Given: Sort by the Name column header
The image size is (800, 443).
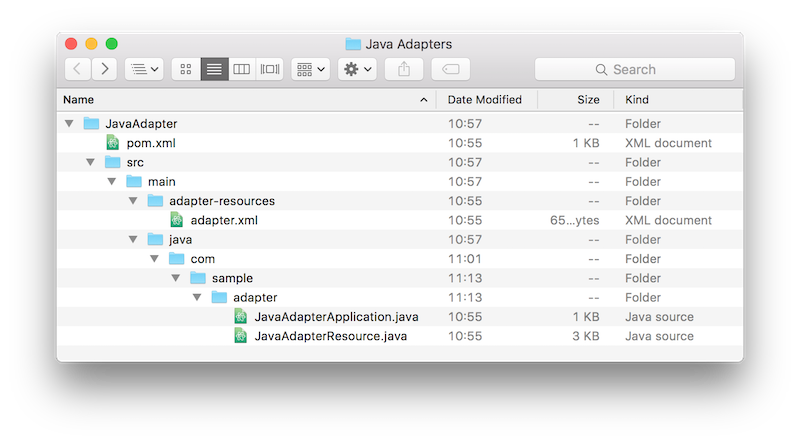Looking at the screenshot, I should tap(240, 100).
